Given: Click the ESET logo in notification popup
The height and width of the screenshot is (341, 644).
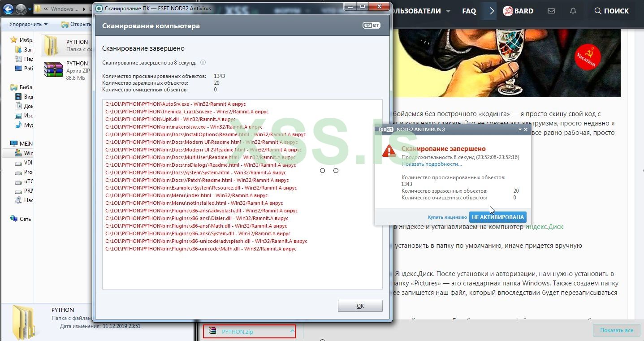Looking at the screenshot, I should coord(387,129).
